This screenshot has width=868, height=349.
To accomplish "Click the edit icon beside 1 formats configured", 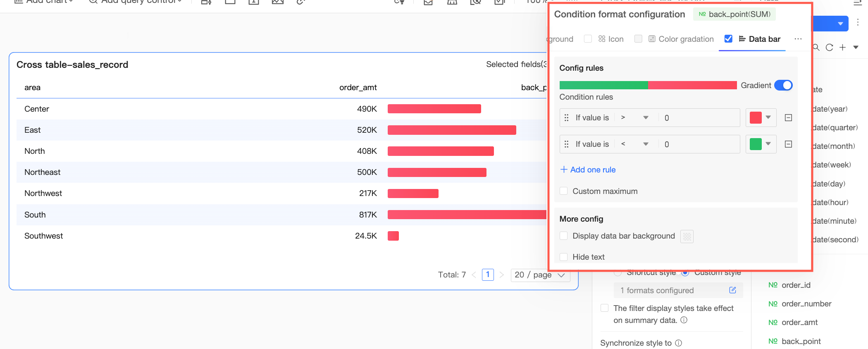I will (733, 290).
